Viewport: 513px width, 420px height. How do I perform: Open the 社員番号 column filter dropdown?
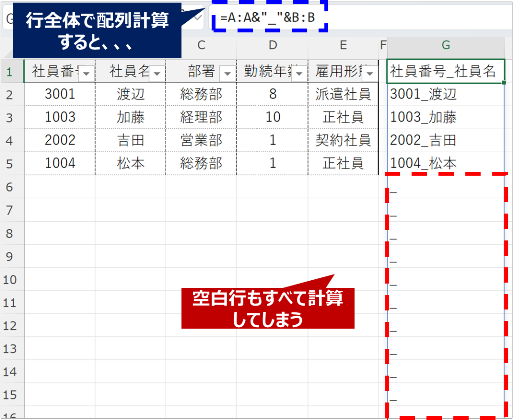point(87,74)
